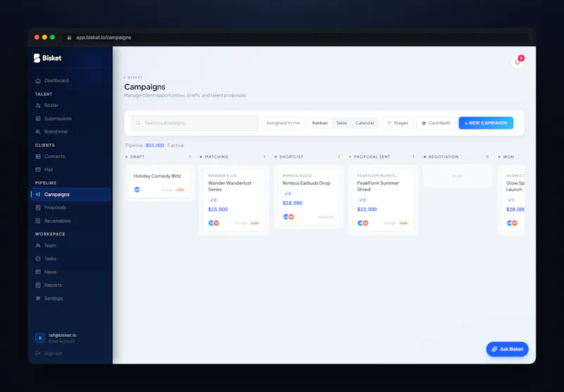Image resolution: width=564 pixels, height=392 pixels.
Task: Click the stale tag on Holiday Comedy Blitz
Action: tap(180, 190)
